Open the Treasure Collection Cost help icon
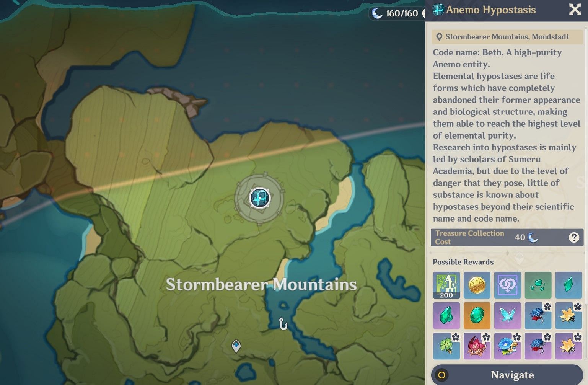Screen dimensions: 588x385 click(574, 238)
